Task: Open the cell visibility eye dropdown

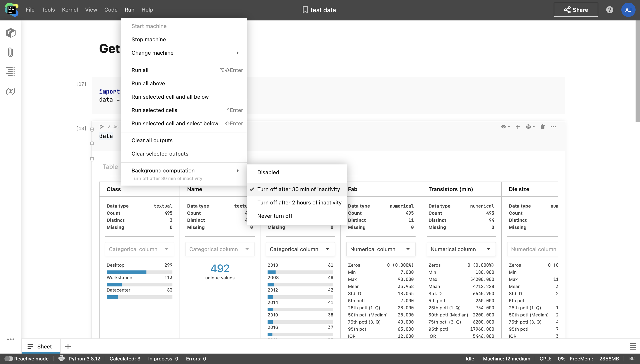Action: 505,127
